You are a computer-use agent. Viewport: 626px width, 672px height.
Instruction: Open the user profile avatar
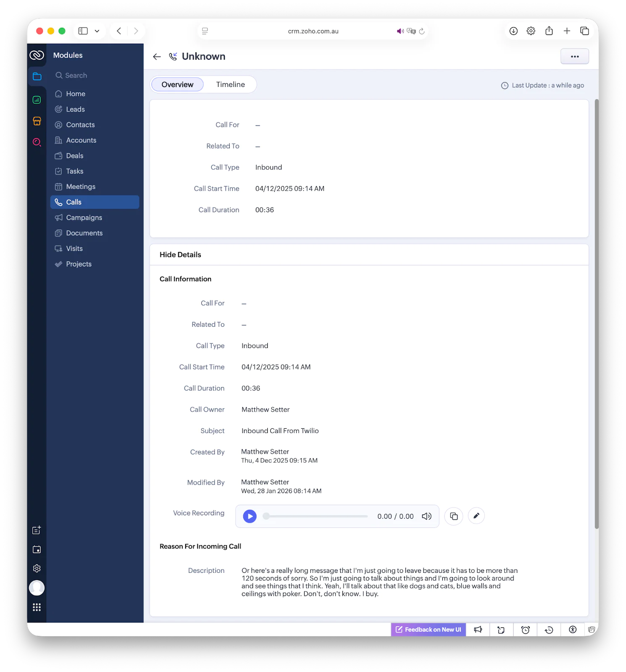[x=37, y=588]
